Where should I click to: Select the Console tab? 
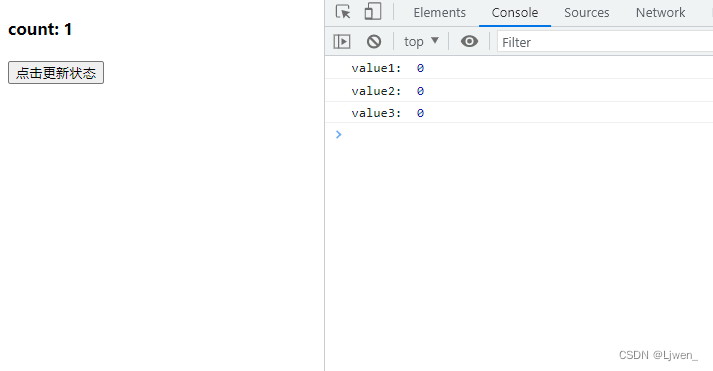[515, 12]
